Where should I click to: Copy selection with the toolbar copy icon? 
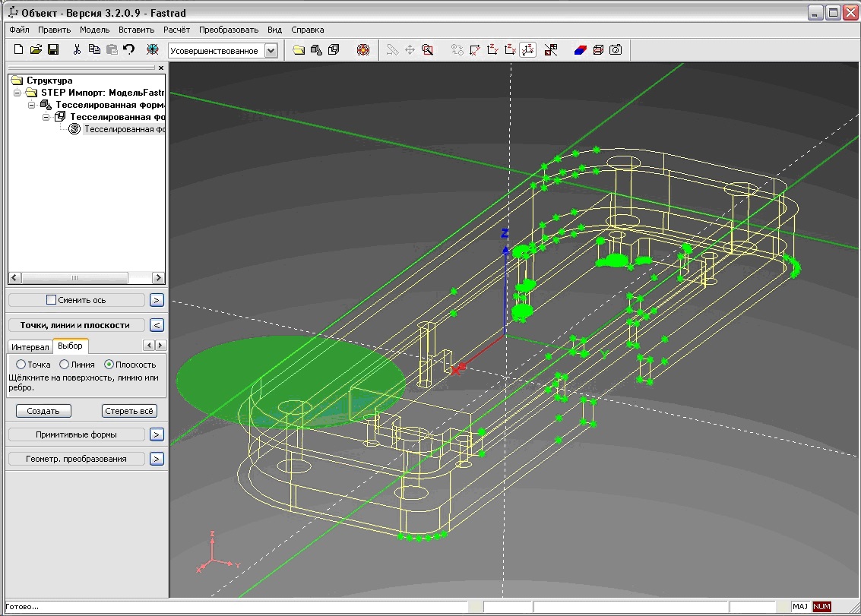pyautogui.click(x=94, y=50)
